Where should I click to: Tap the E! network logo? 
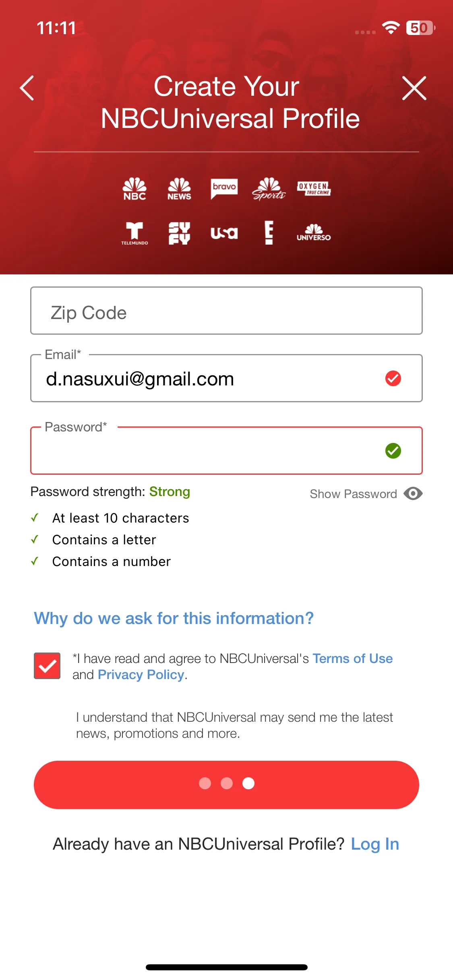pos(269,233)
